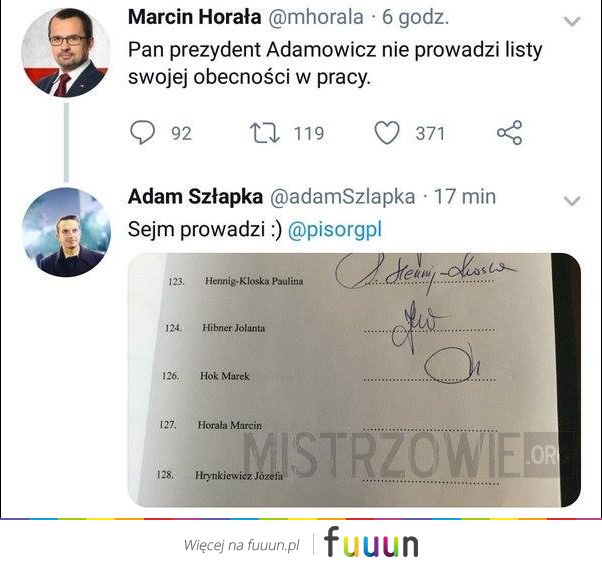Screen dimensions: 602x563
Task: Like the tweet with 371 likes
Action: point(387,133)
